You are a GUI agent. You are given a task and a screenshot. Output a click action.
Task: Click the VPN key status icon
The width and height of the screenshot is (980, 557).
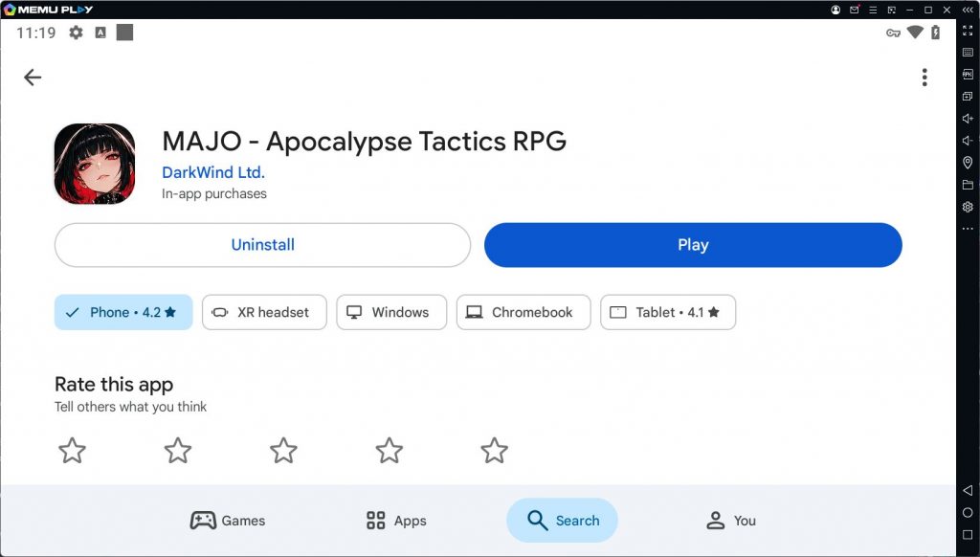[x=893, y=33]
